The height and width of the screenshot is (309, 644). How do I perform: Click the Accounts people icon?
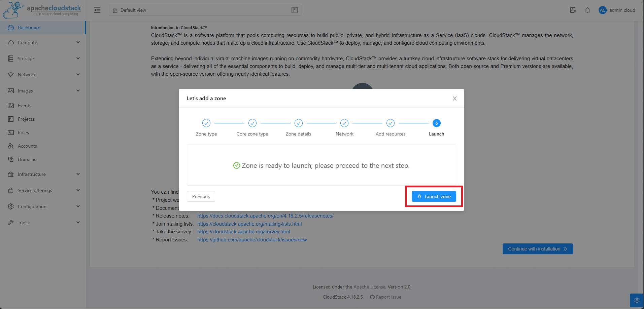[x=11, y=146]
